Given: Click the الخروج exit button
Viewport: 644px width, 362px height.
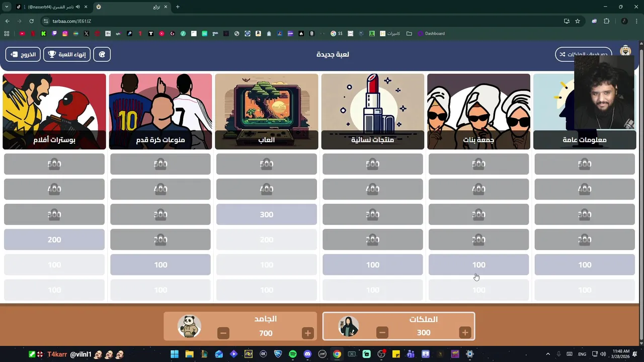Looking at the screenshot, I should click(x=23, y=54).
